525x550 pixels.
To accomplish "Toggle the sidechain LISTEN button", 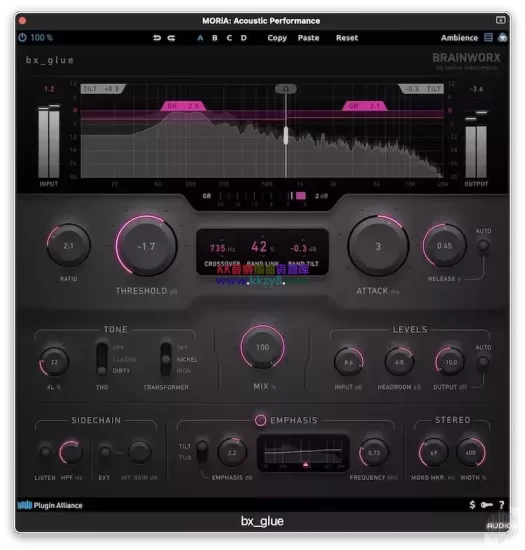I will [45, 452].
